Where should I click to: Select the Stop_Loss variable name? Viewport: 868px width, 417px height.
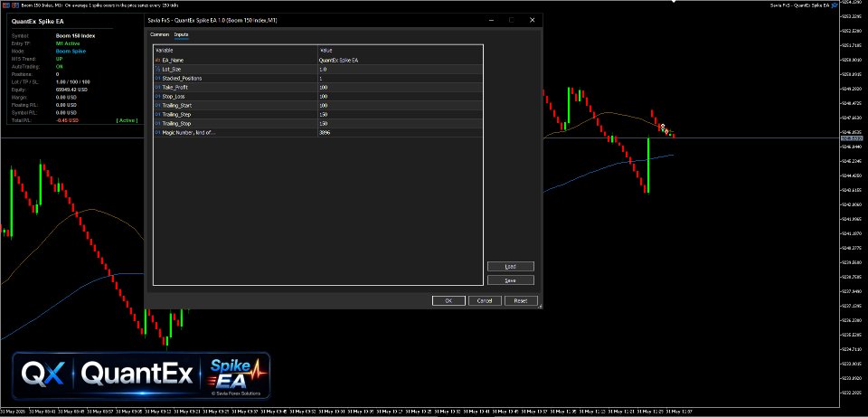[x=174, y=97]
